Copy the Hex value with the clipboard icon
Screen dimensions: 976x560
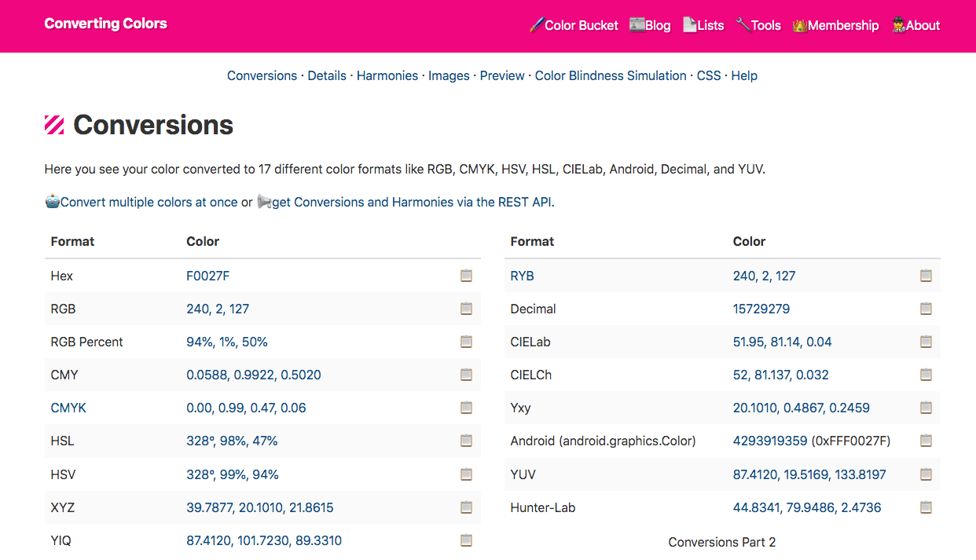pos(466,276)
